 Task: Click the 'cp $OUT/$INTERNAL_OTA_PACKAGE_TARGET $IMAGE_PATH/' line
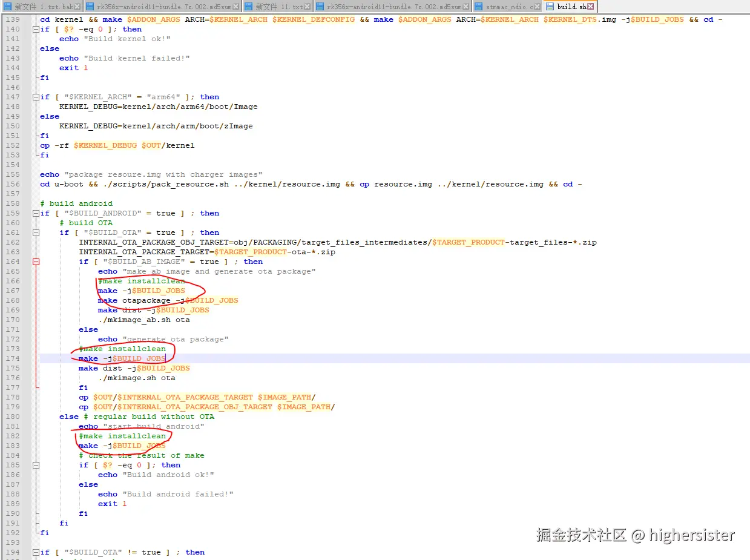point(197,397)
